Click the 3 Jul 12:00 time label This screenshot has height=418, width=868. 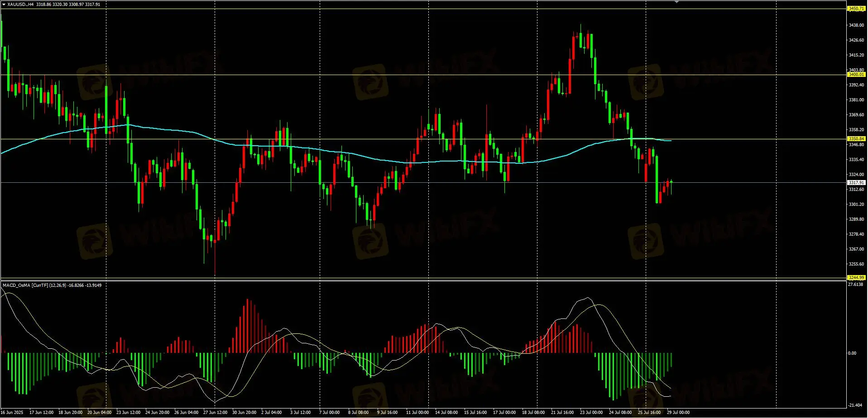click(x=300, y=413)
